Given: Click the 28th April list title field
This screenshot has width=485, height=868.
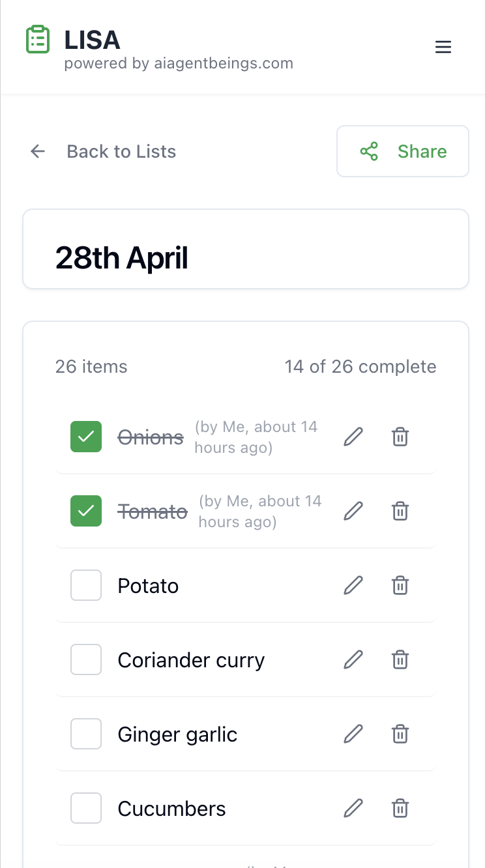Looking at the screenshot, I should (246, 258).
